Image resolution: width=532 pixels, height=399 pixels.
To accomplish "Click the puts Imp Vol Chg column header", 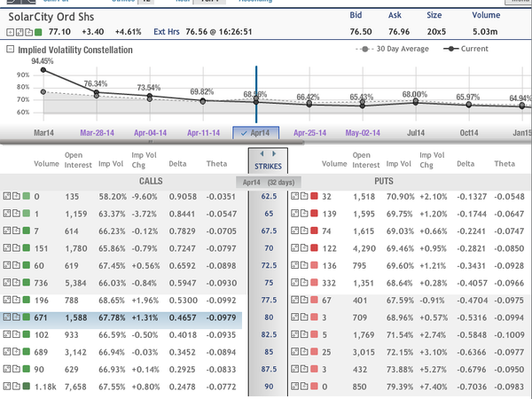I will [432, 160].
